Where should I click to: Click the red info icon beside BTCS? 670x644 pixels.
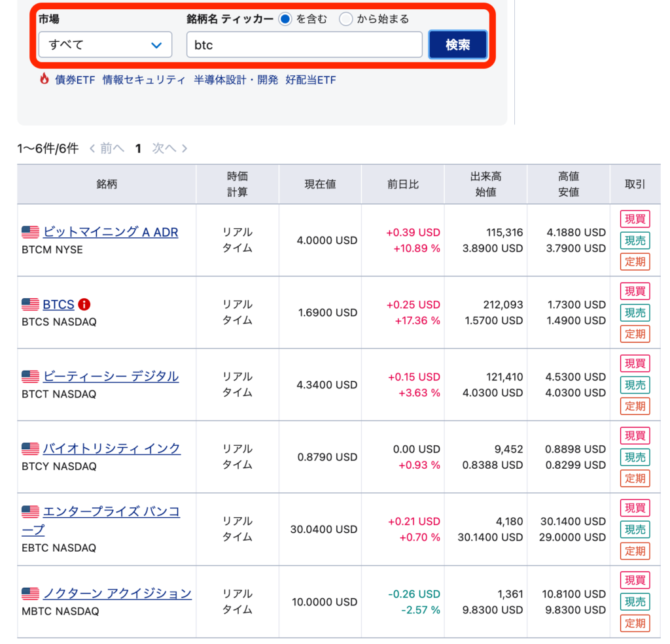tap(84, 305)
